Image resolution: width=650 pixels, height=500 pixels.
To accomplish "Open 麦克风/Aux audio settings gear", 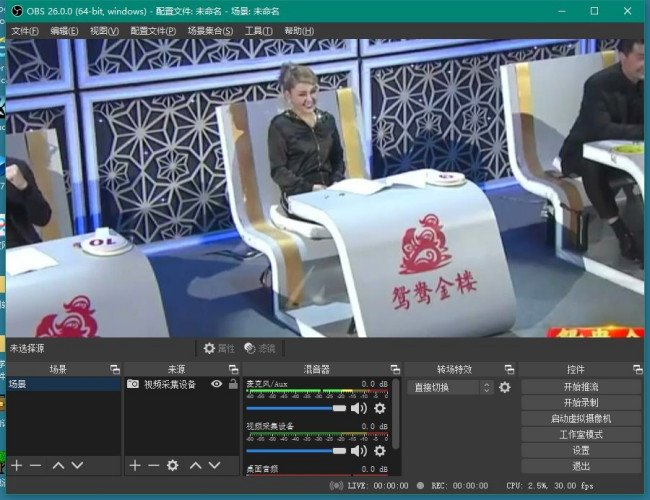I will 380,408.
